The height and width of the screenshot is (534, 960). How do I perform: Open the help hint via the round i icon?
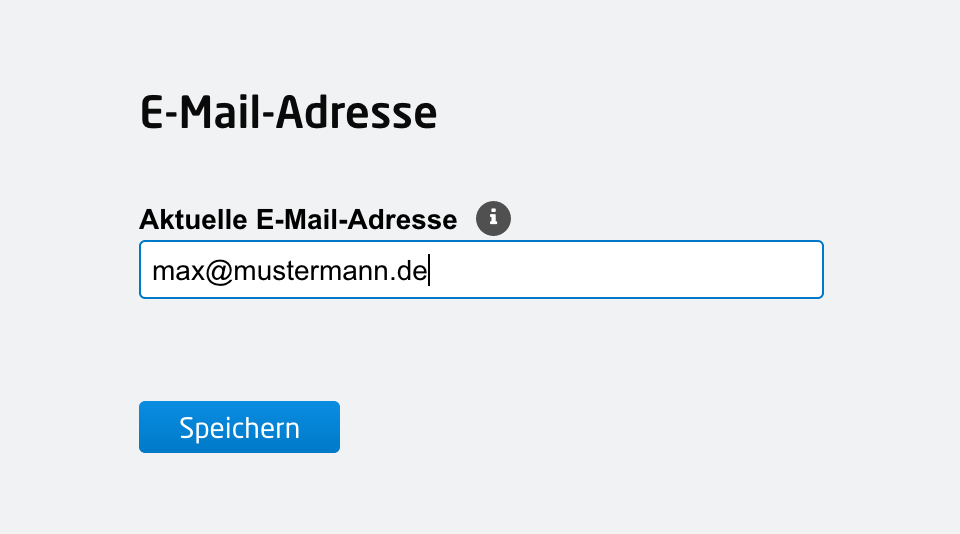(493, 218)
